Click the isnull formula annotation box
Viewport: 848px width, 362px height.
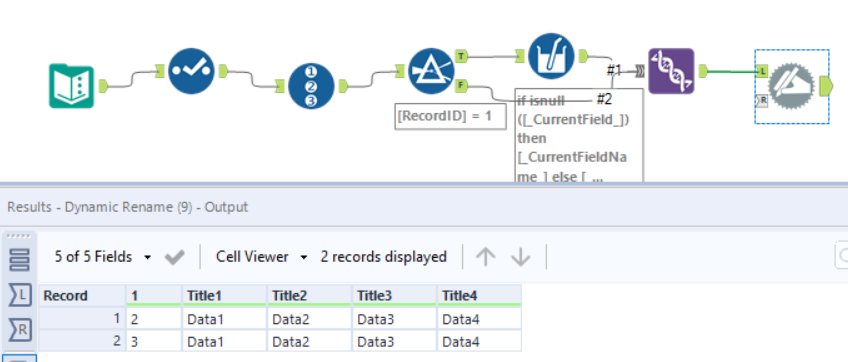(579, 135)
